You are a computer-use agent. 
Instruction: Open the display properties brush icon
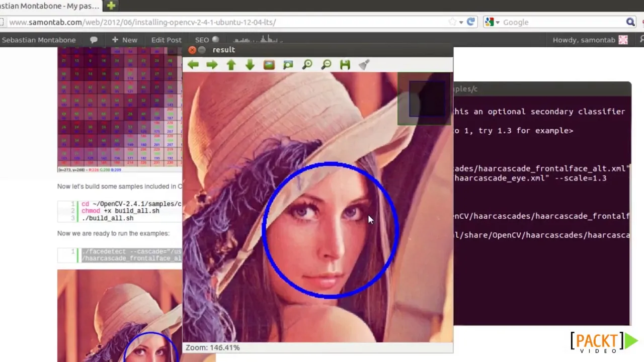364,65
